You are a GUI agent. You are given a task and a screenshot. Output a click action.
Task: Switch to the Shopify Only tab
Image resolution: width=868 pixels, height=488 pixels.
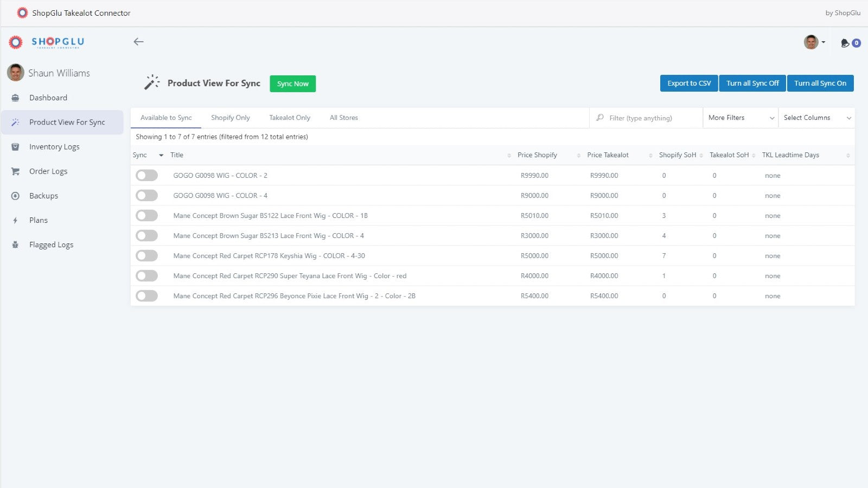point(231,118)
